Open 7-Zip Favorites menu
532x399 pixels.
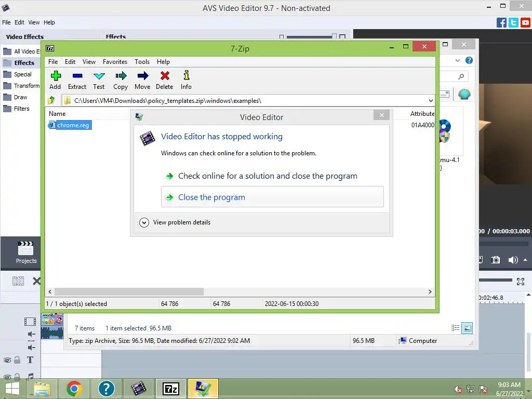pos(115,62)
